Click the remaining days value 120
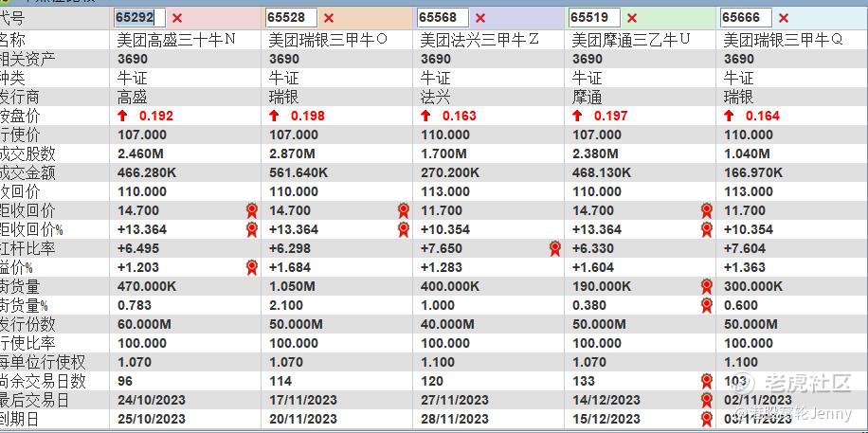The height and width of the screenshot is (433, 868). (432, 381)
